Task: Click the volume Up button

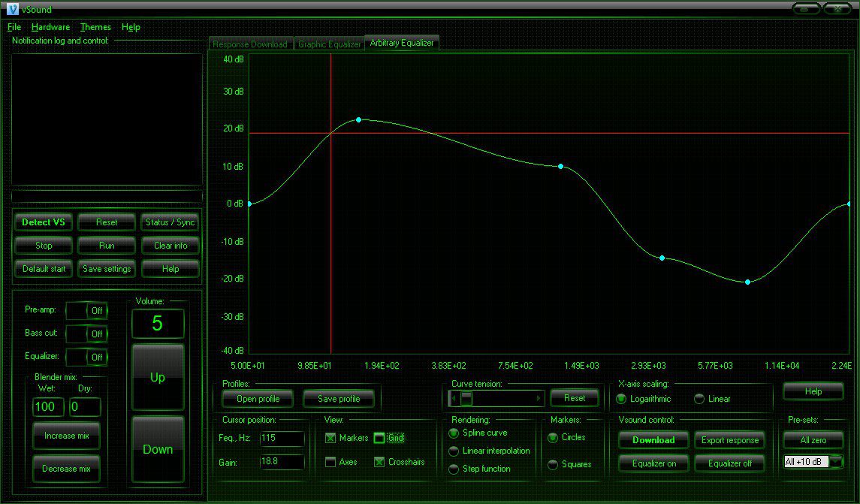Action: [158, 377]
